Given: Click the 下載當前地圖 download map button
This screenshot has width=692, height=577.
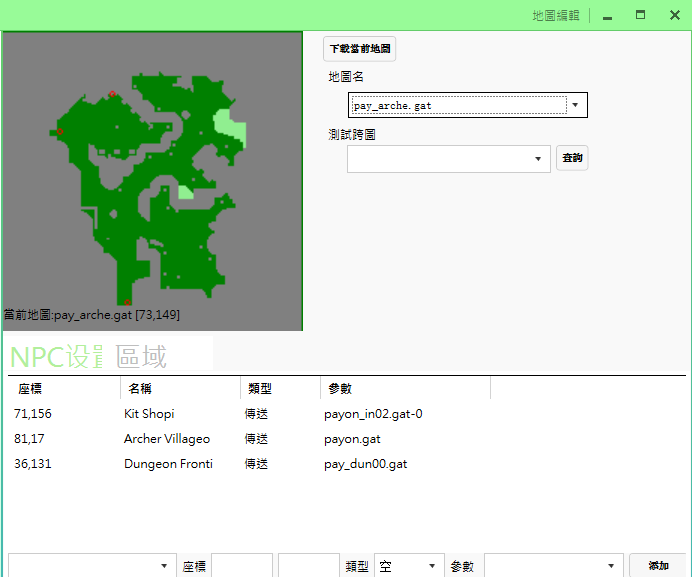Looking at the screenshot, I should [x=359, y=49].
